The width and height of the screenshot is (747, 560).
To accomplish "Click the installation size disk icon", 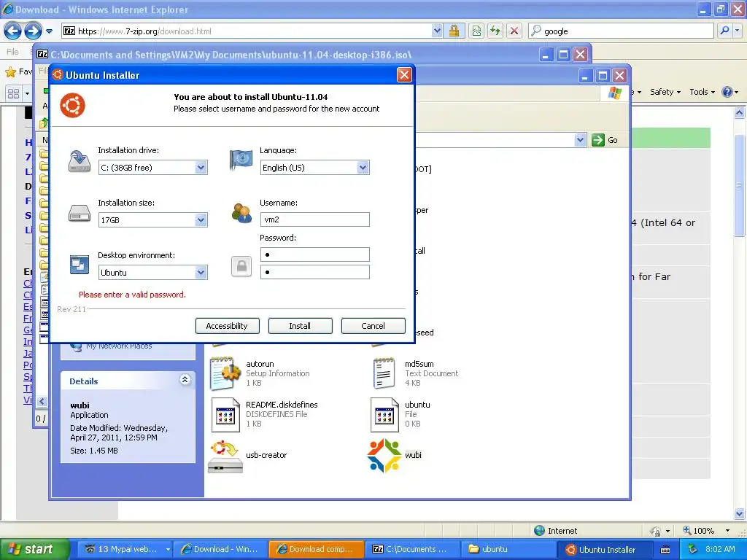I will (79, 214).
